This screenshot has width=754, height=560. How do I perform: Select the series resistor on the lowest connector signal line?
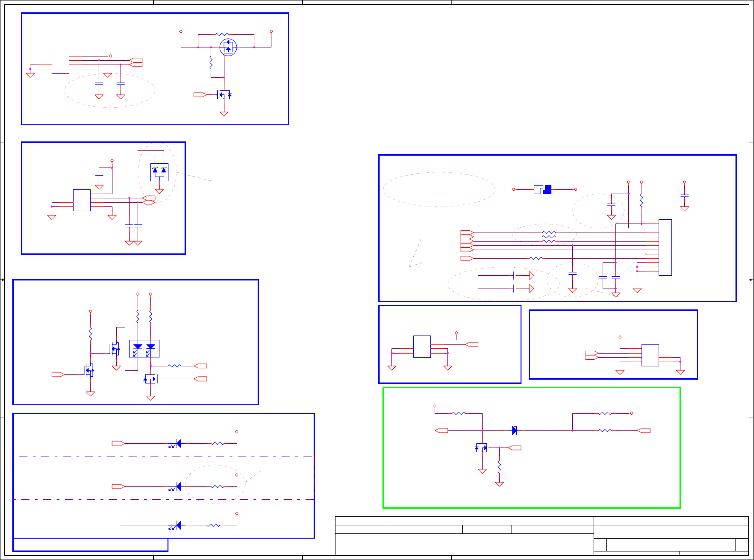[x=536, y=258]
